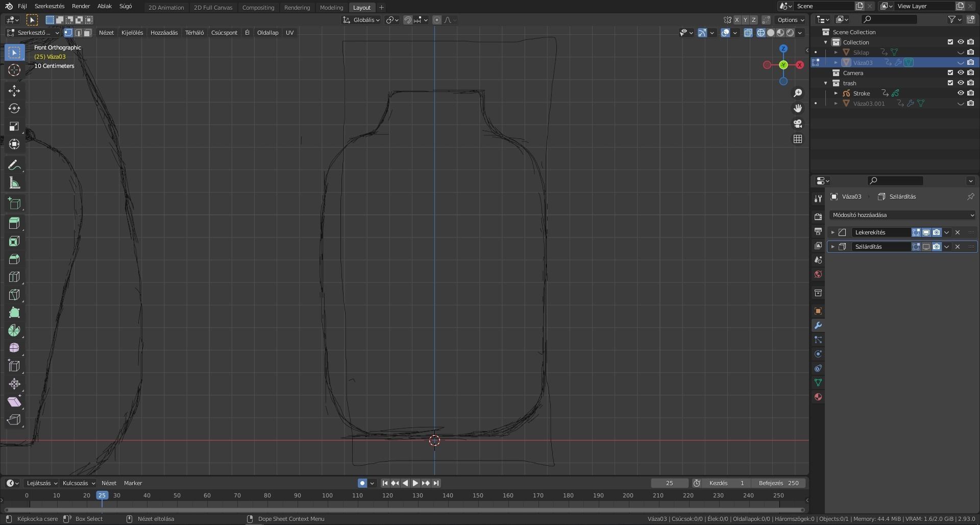Image resolution: width=980 pixels, height=525 pixels.
Task: Collapse the trash collection
Action: point(826,83)
